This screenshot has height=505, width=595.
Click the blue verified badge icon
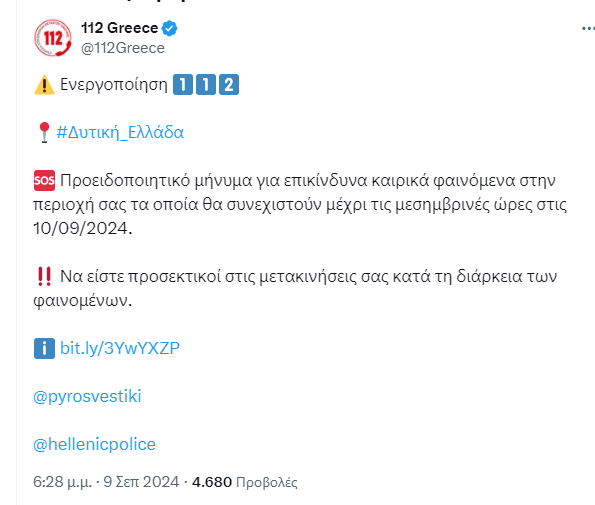[169, 28]
